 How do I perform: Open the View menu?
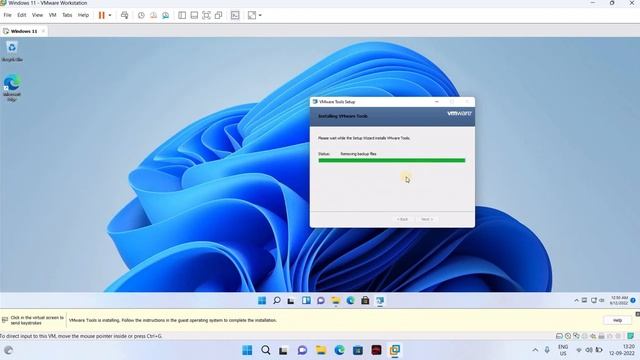pos(37,15)
